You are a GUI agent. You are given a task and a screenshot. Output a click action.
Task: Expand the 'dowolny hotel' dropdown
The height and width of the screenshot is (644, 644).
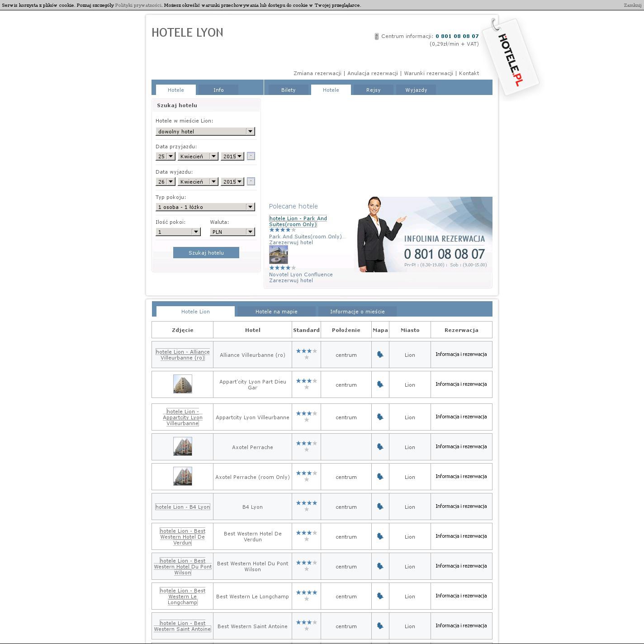pos(205,132)
